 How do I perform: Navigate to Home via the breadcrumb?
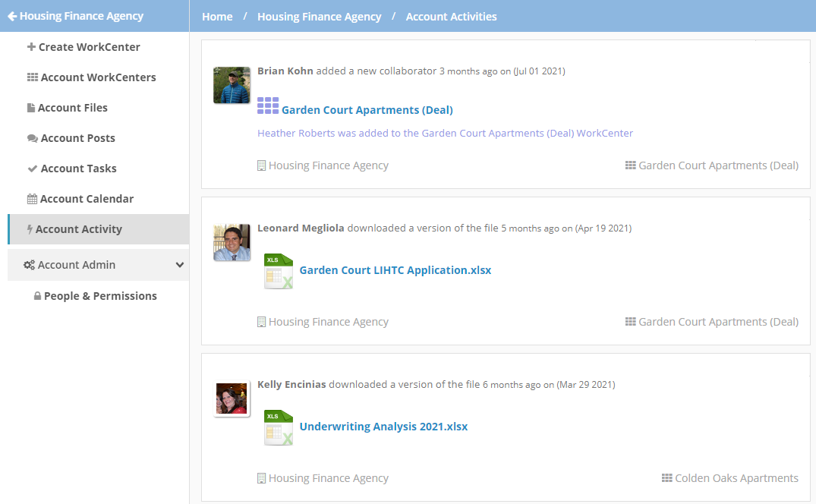coord(216,16)
